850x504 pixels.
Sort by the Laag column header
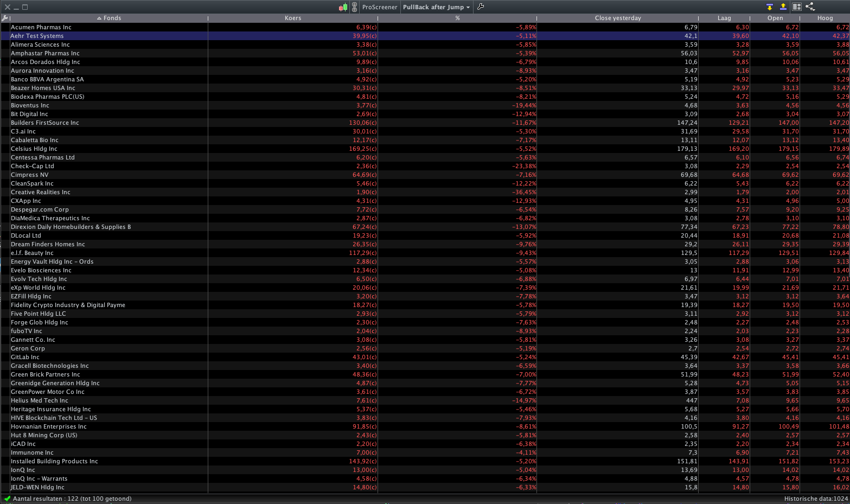pyautogui.click(x=724, y=18)
